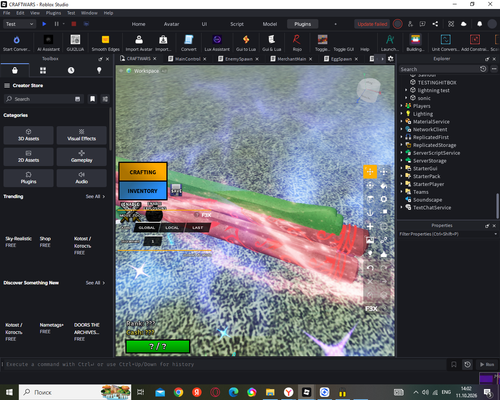Open the Toolbox Recent tab clock icon
The width and height of the screenshot is (500, 400).
coord(71,70)
